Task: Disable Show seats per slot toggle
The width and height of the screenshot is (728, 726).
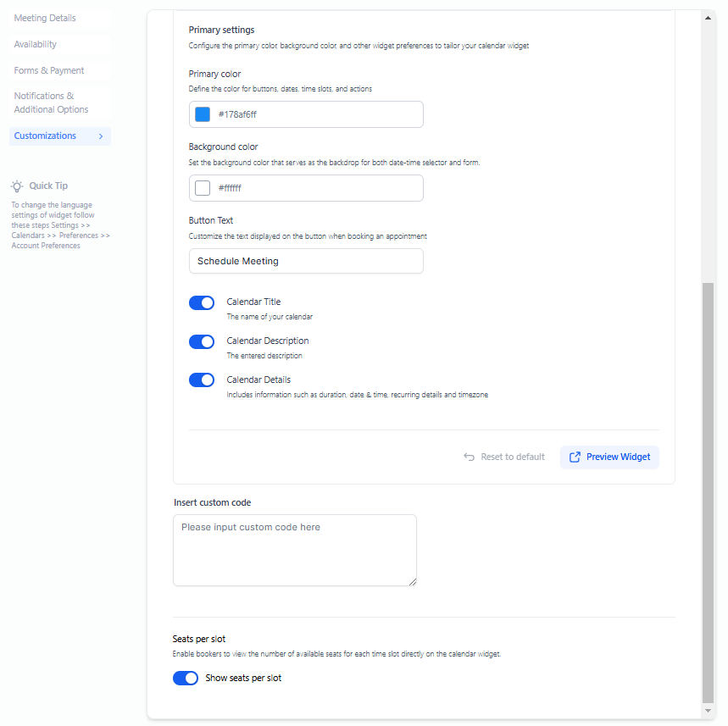Action: 186,678
